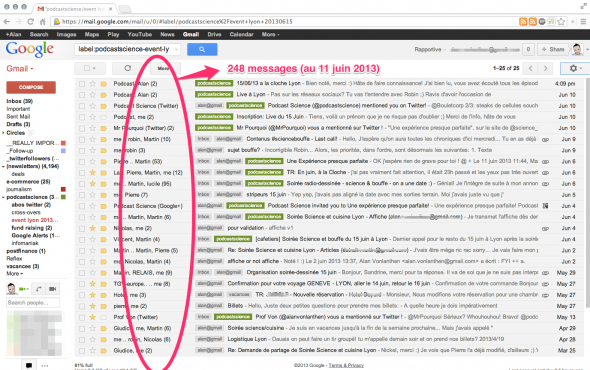
Task: Bookmark page with star icon
Action: [x=561, y=21]
